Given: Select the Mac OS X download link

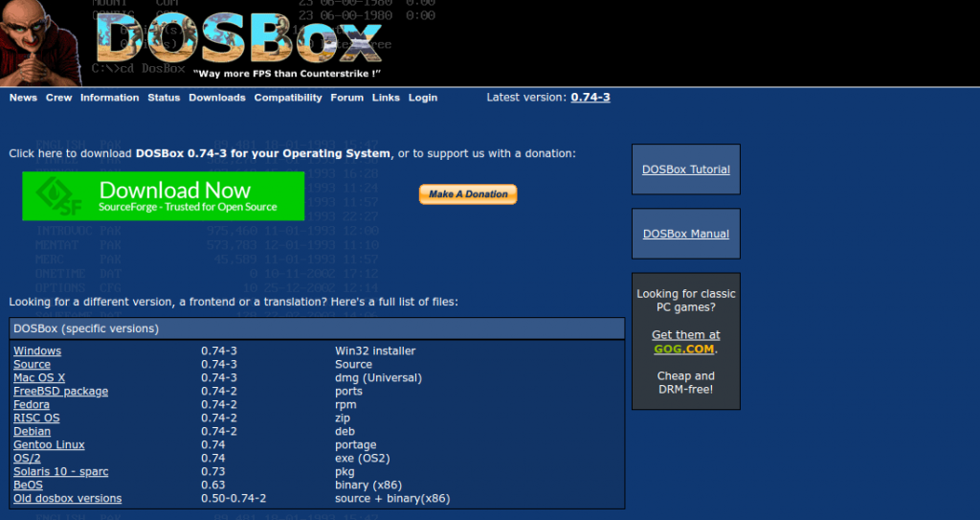Looking at the screenshot, I should pos(39,378).
